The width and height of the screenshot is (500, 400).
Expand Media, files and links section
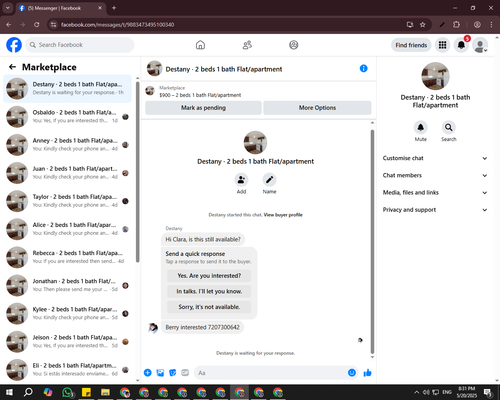pyautogui.click(x=435, y=192)
